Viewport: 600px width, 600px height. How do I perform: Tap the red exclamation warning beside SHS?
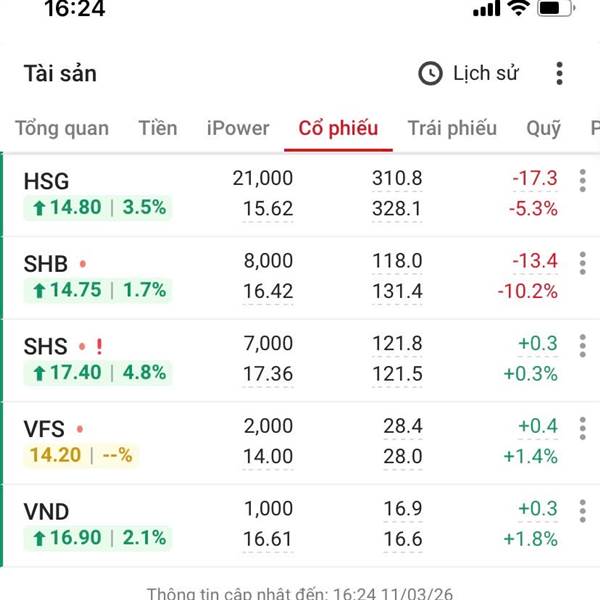point(99,347)
